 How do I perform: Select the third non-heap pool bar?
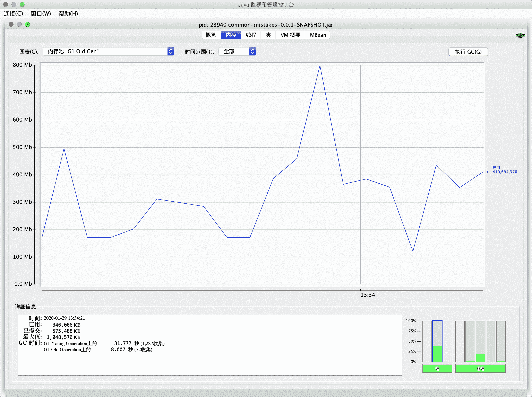coord(480,341)
